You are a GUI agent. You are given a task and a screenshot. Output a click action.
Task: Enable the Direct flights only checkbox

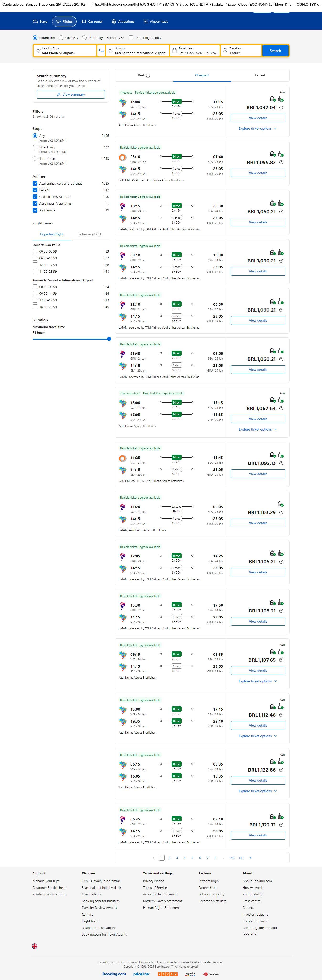131,38
